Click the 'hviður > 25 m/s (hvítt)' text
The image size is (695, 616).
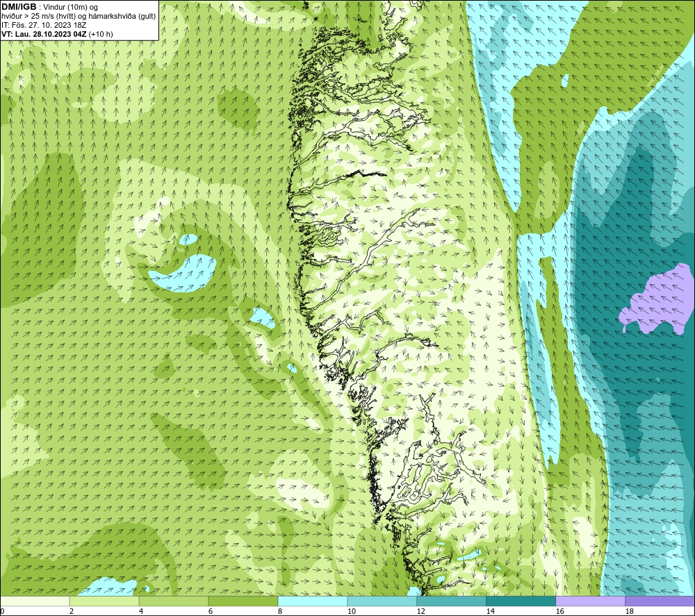click(38, 17)
